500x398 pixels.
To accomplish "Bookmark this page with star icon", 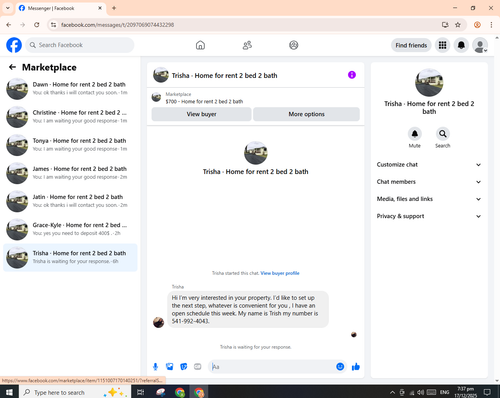I will pos(458,25).
